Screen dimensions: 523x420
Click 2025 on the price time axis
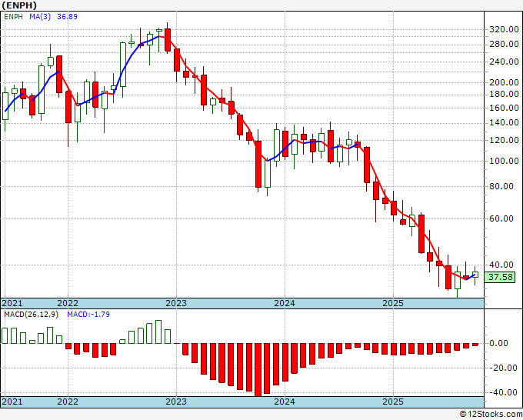click(393, 303)
